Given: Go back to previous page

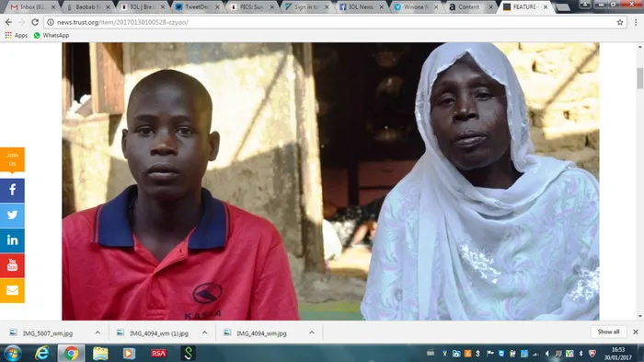Looking at the screenshot, I should pyautogui.click(x=8, y=22).
